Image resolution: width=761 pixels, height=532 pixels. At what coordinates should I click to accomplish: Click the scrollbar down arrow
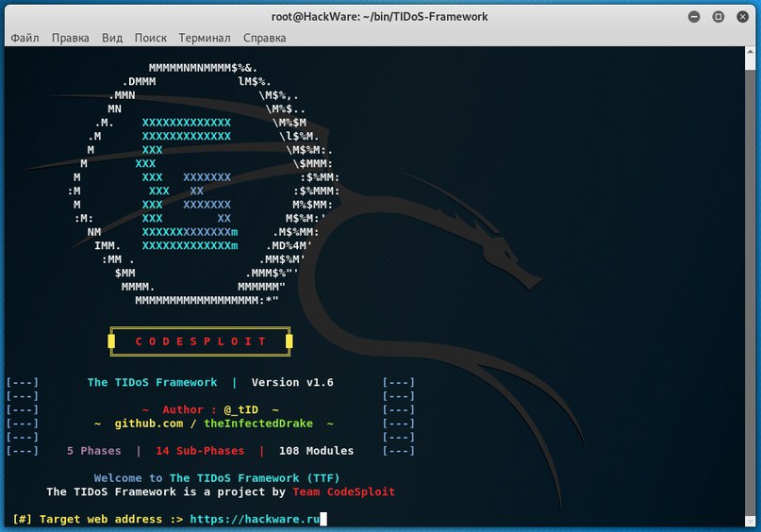pos(750,522)
